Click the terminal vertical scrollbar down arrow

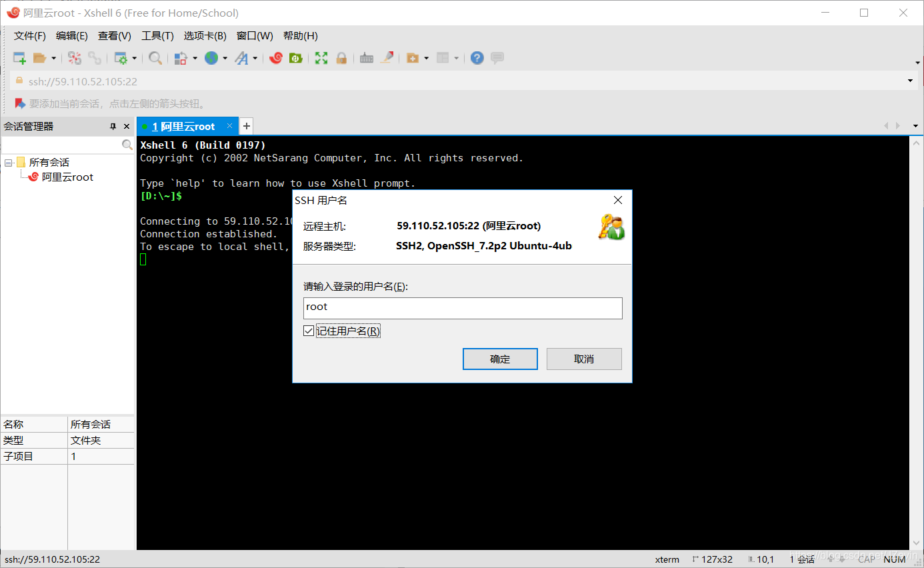(917, 544)
